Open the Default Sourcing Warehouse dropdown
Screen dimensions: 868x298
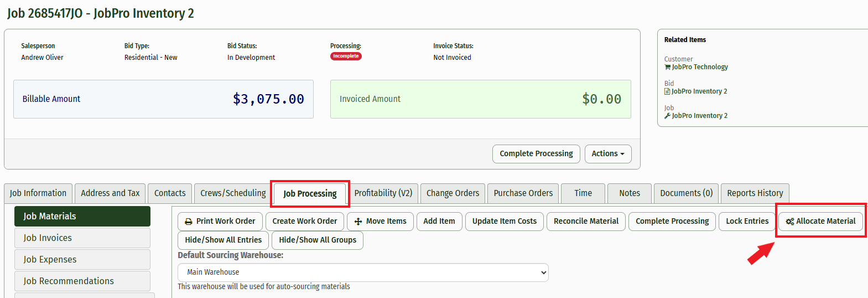tap(363, 273)
